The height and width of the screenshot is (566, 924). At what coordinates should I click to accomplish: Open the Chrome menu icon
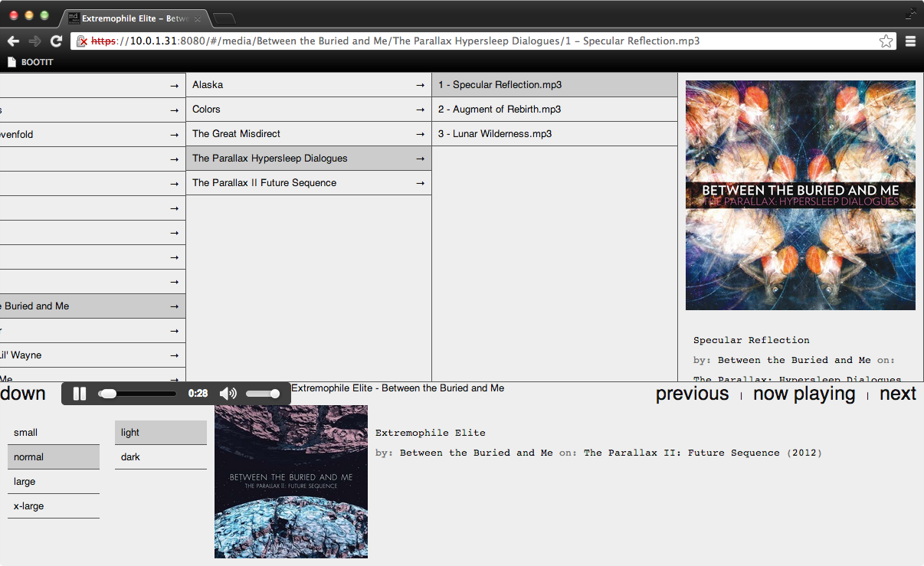pyautogui.click(x=911, y=41)
